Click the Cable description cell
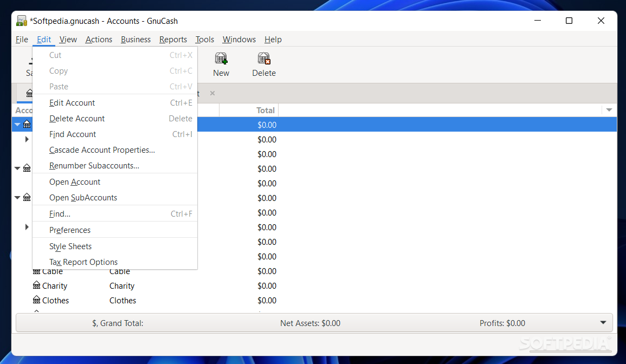This screenshot has height=364, width=626. pos(120,272)
